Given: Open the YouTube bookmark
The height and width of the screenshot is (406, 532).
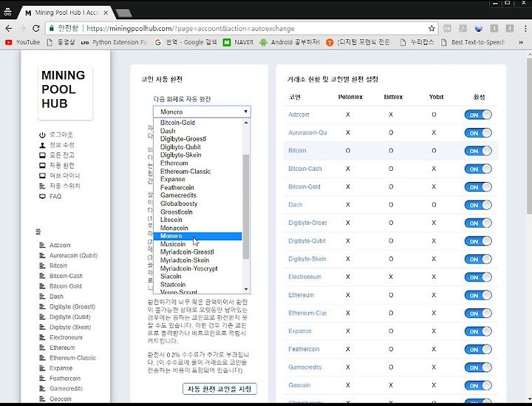Looking at the screenshot, I should pos(23,42).
